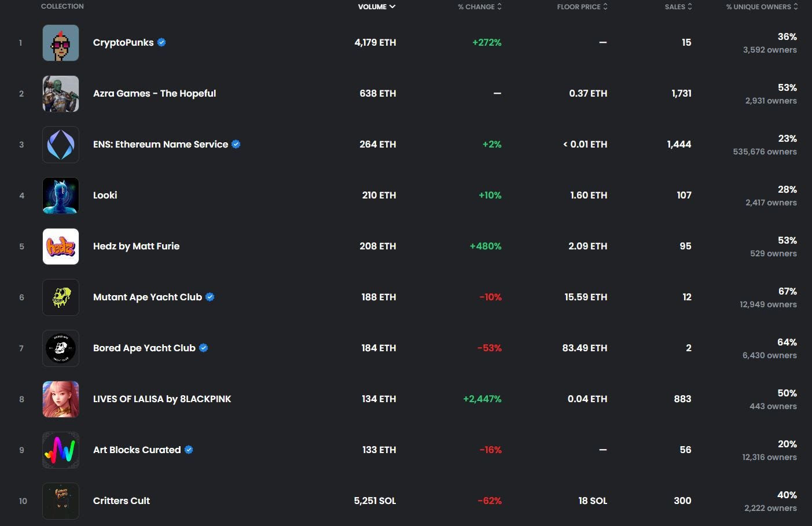Click the 638 ETH volume value

coord(378,93)
